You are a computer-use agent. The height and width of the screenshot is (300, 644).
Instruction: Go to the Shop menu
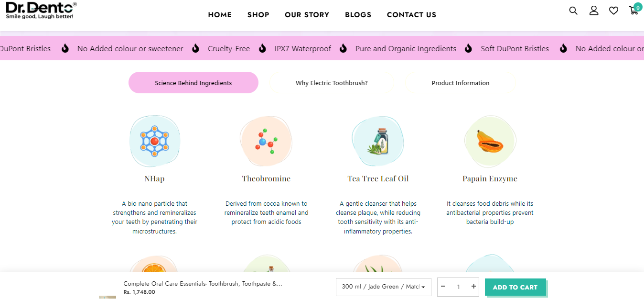point(258,15)
